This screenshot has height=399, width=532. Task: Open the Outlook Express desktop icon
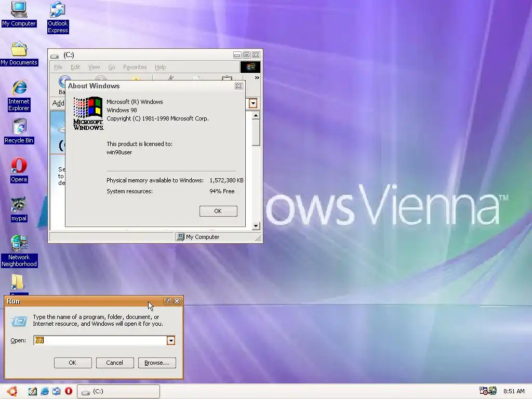(x=58, y=17)
